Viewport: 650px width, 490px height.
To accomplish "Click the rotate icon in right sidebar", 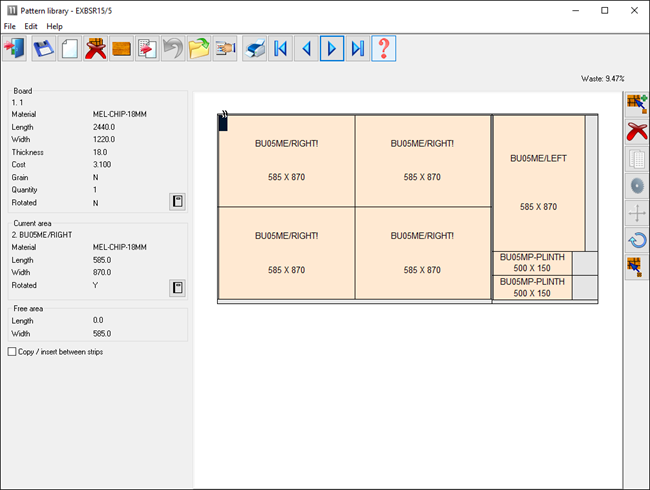I will pyautogui.click(x=636, y=239).
